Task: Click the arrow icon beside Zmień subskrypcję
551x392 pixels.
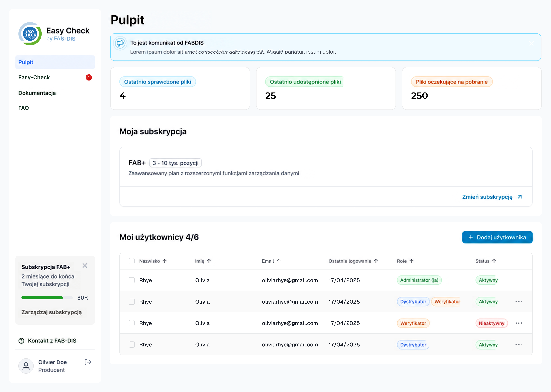Action: click(520, 197)
